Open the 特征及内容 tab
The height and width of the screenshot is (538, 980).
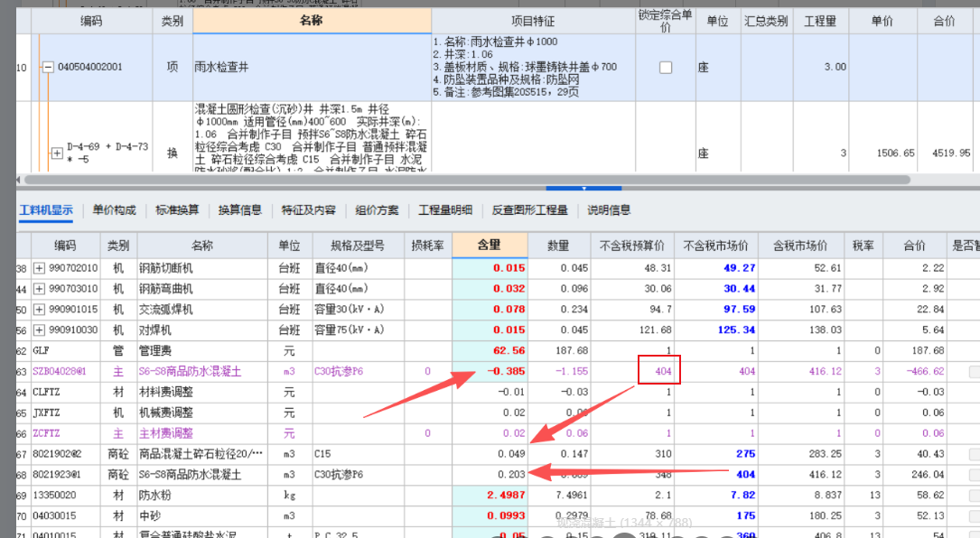point(308,210)
